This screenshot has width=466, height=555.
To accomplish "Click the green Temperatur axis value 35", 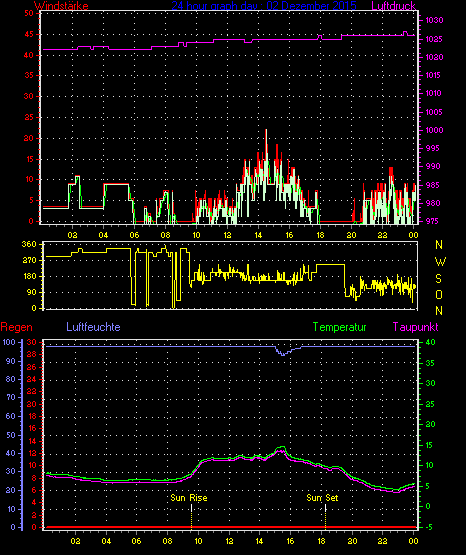I will pyautogui.click(x=430, y=363).
